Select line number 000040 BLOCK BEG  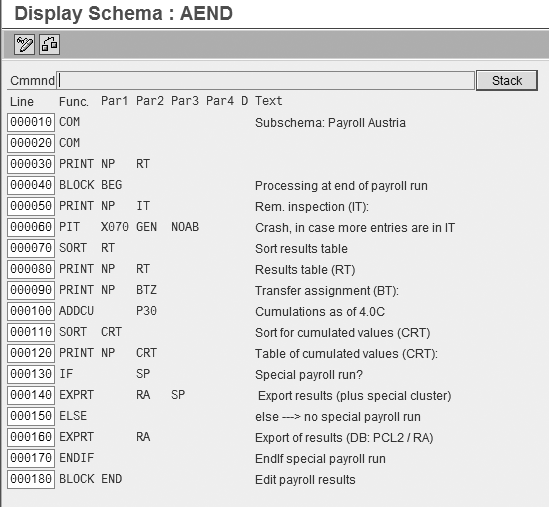pyautogui.click(x=31, y=185)
